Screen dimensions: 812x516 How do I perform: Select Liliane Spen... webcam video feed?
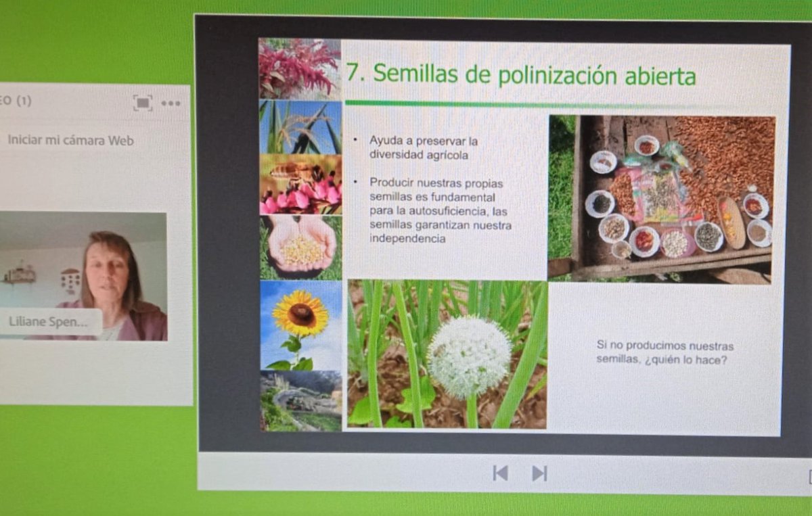pyautogui.click(x=83, y=276)
